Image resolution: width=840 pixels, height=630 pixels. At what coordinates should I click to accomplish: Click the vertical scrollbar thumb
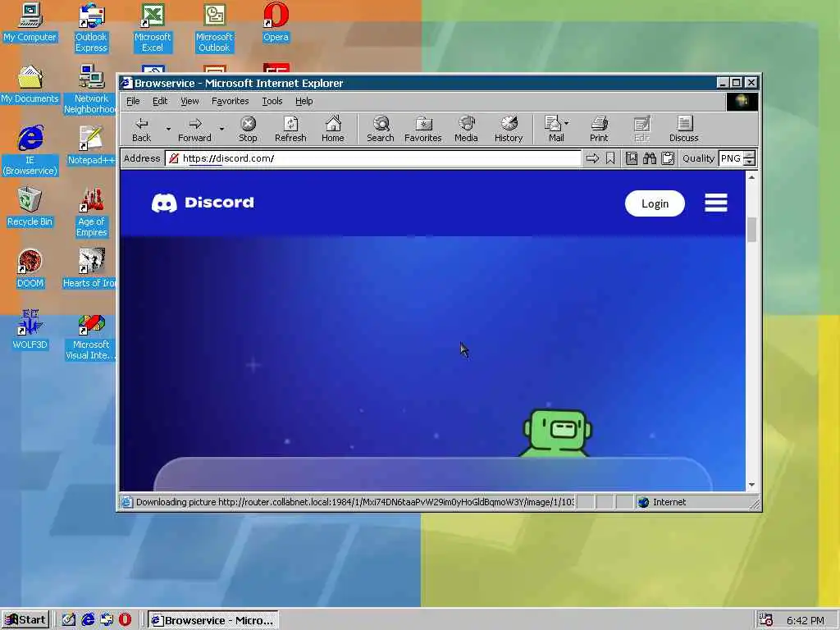pos(751,230)
